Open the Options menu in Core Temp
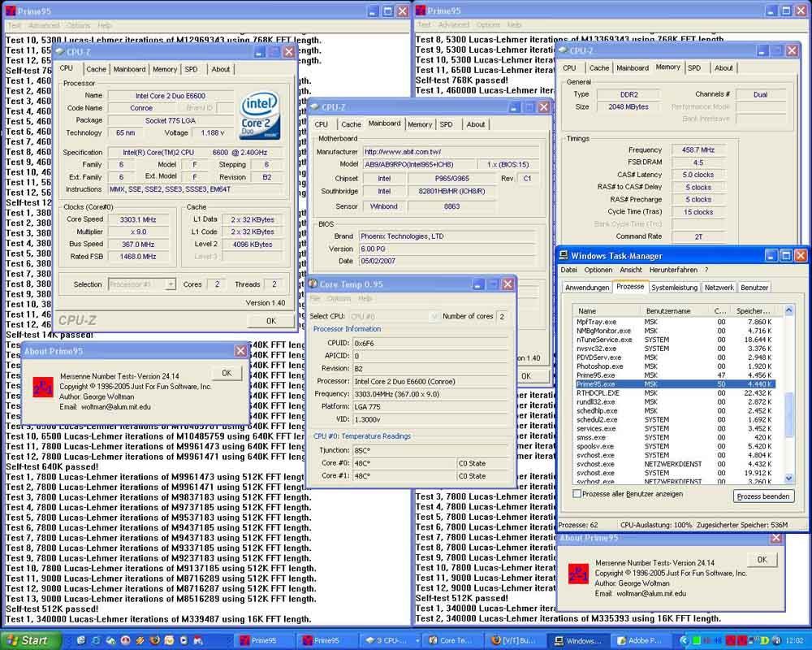Screen dimensions: 812x650 339,298
